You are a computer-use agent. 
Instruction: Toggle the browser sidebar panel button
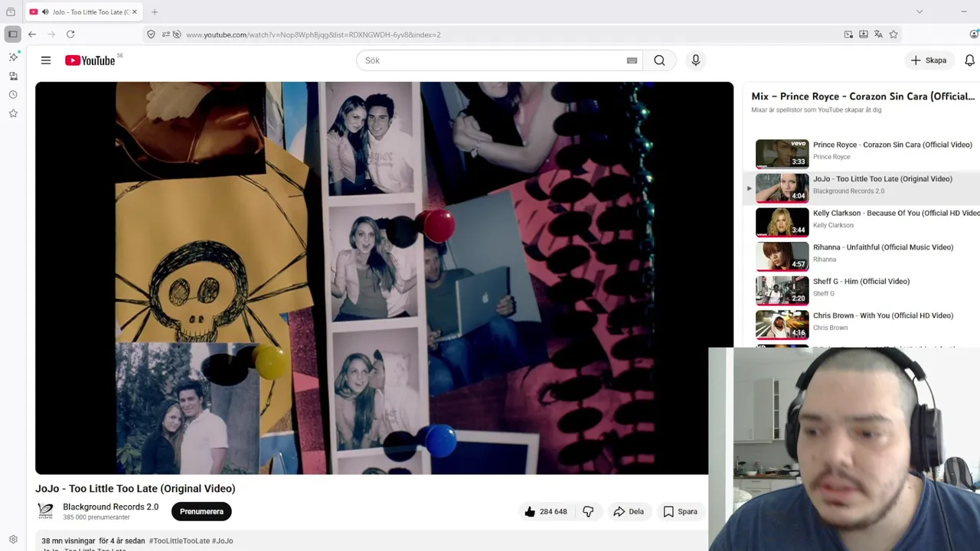[x=13, y=34]
